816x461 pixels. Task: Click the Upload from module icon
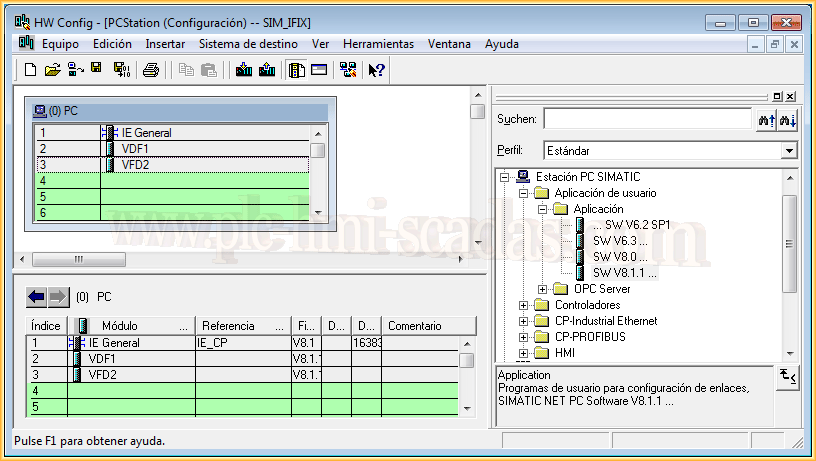click(x=266, y=70)
